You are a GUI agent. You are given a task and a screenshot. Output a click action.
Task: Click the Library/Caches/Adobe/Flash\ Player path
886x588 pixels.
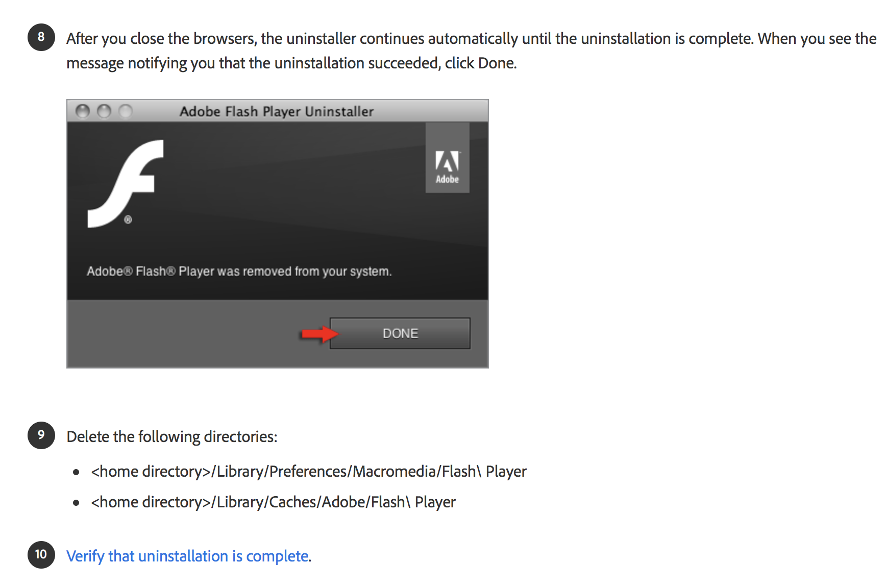click(273, 502)
